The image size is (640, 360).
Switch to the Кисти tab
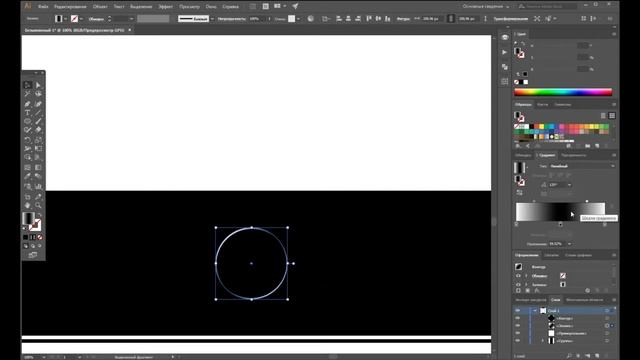coord(542,104)
